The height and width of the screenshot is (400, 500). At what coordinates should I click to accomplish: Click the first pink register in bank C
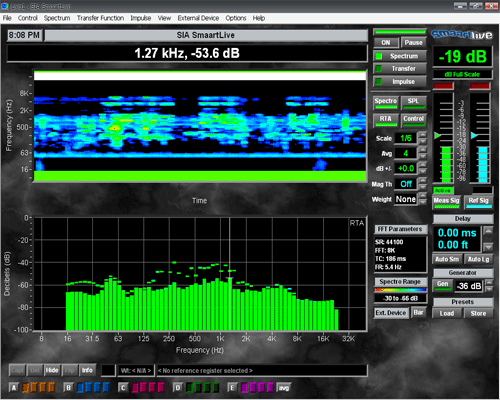coord(135,387)
